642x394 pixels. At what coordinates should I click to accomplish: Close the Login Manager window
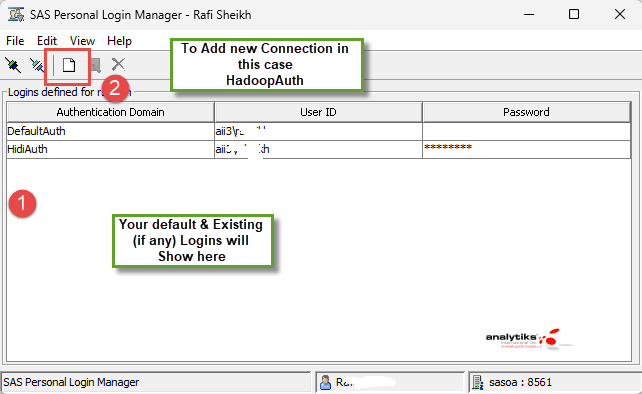coord(620,15)
